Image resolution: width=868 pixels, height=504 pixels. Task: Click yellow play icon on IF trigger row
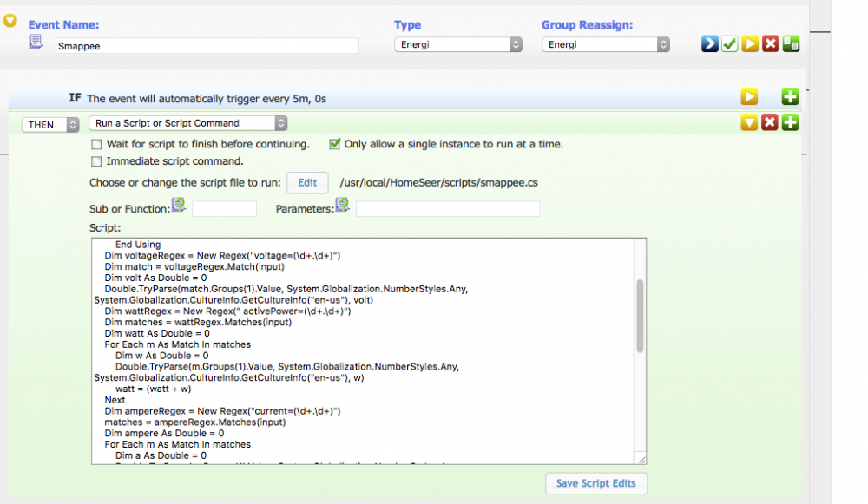click(x=749, y=98)
